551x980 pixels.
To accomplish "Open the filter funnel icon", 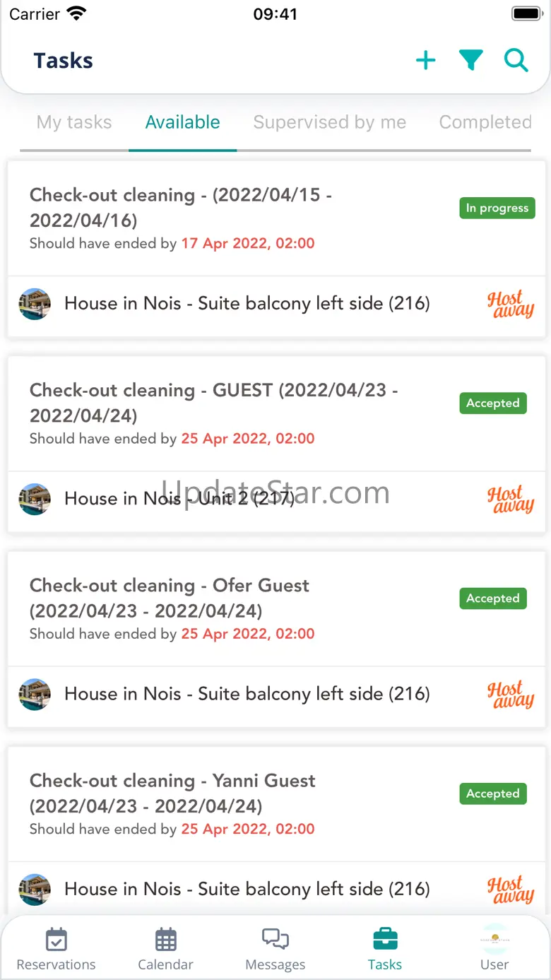I will [x=470, y=61].
